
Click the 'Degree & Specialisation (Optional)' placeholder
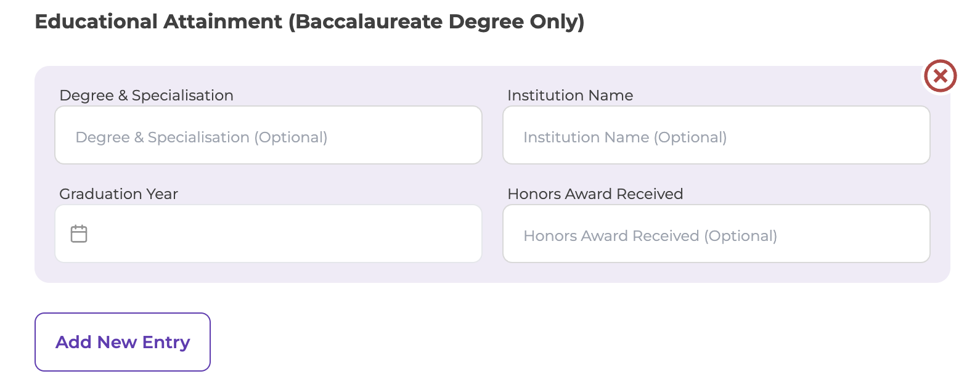202,137
